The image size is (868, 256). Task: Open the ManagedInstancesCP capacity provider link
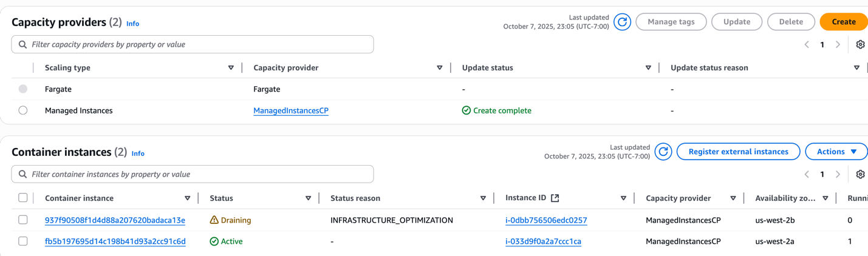[291, 110]
